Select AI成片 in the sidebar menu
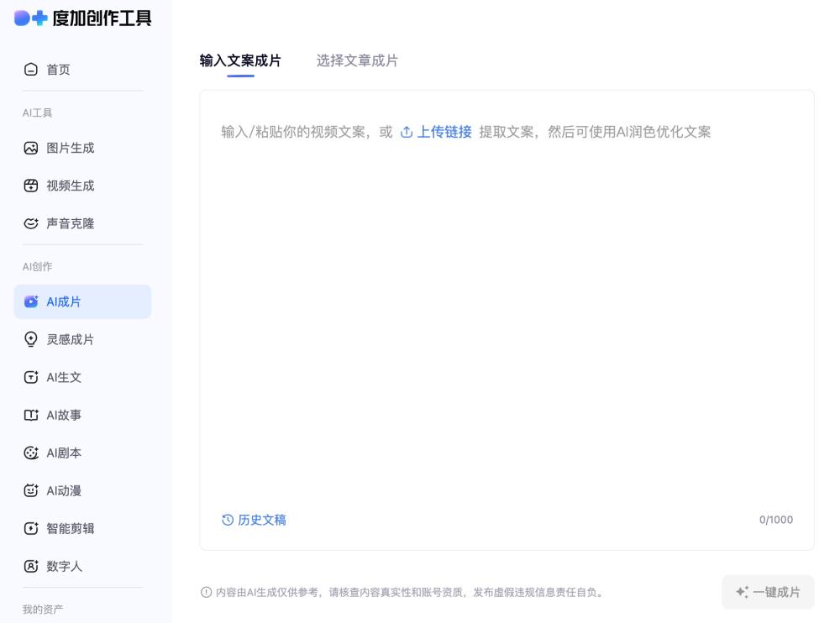This screenshot has height=623, width=840. (82, 301)
